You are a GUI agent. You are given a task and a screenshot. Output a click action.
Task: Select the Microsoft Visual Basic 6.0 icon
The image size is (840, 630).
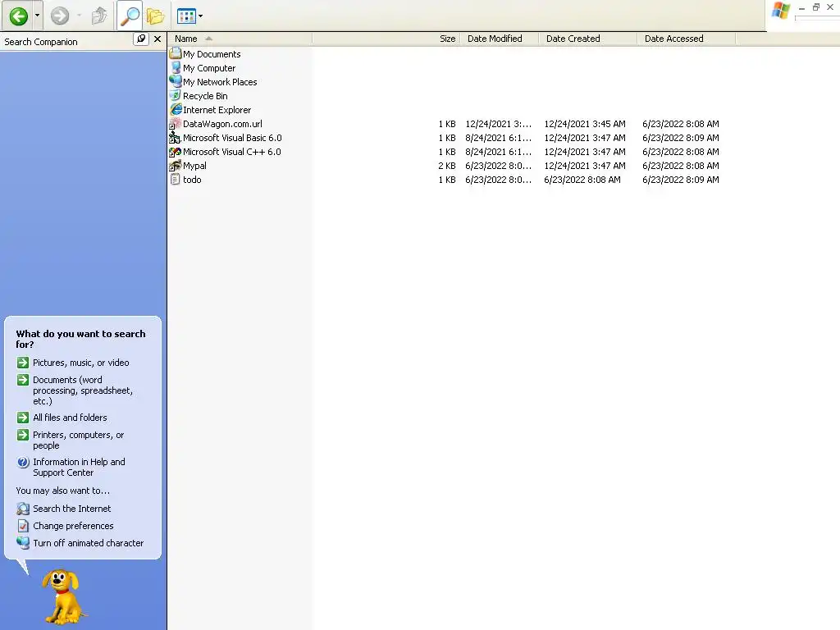pos(176,137)
